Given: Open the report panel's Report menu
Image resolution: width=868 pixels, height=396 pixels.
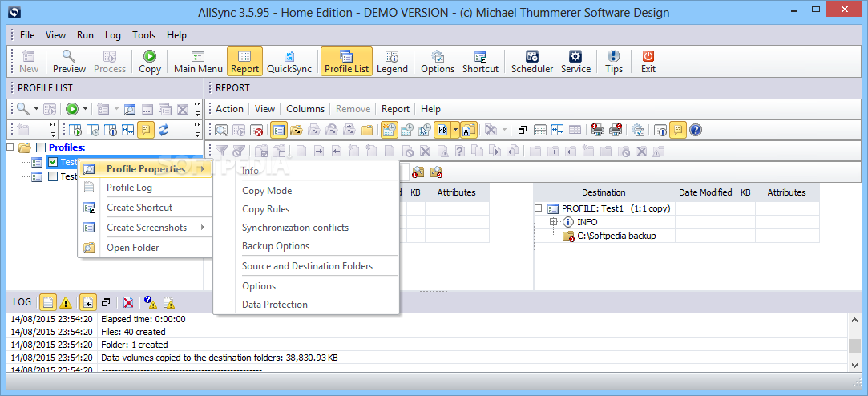Looking at the screenshot, I should [395, 109].
